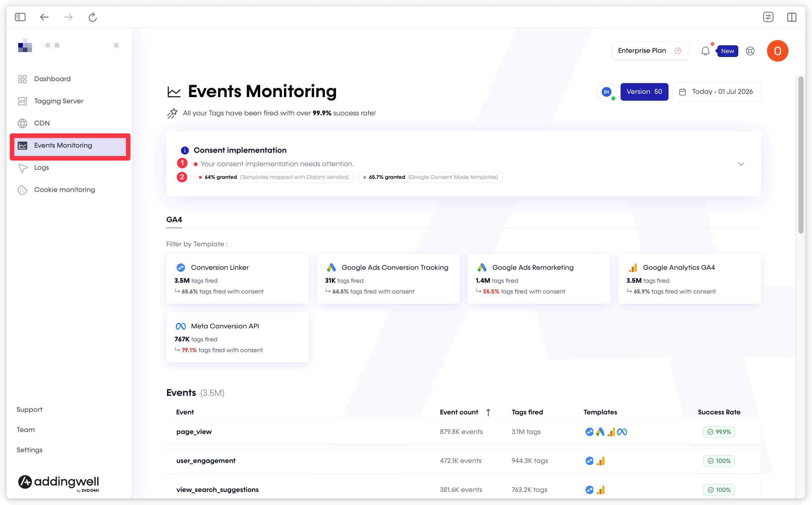Click Conversion Linker icon in page_view row
Viewport: 812px width, 505px height.
(589, 432)
